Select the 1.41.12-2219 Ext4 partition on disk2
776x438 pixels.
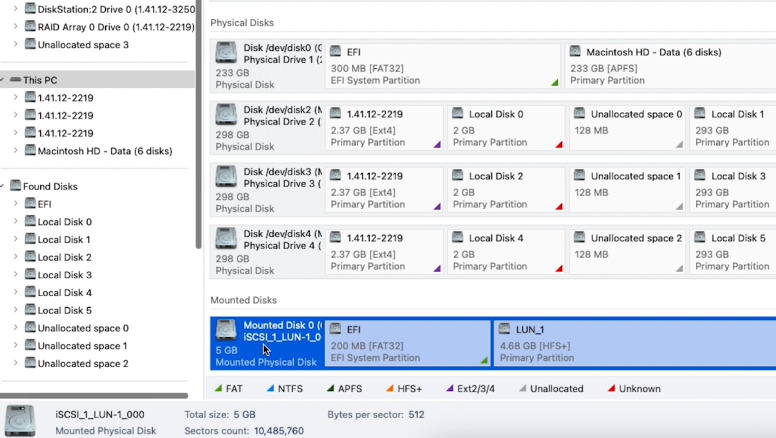coord(384,128)
